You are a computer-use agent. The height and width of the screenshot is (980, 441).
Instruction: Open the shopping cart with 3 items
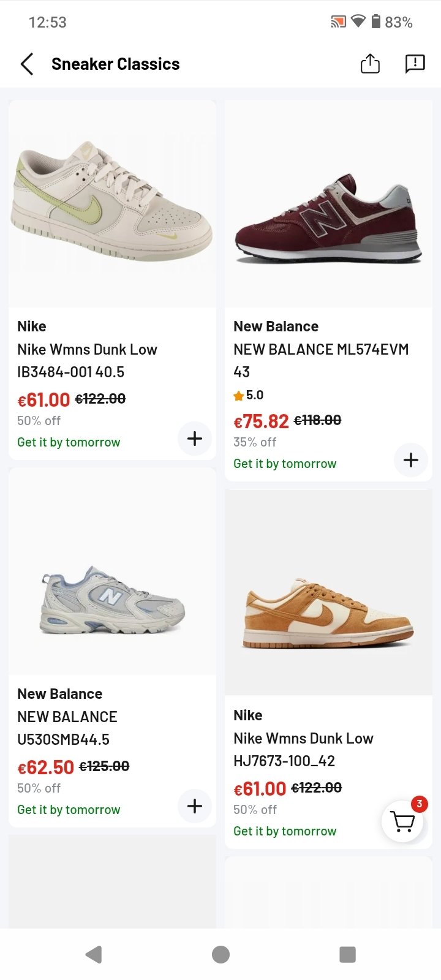coord(402,821)
